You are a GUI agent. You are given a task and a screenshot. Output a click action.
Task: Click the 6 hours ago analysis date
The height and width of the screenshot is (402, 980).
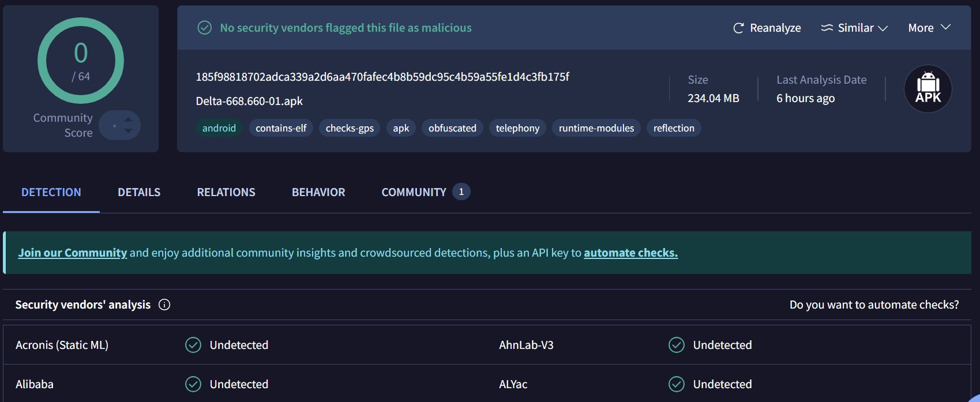point(806,98)
